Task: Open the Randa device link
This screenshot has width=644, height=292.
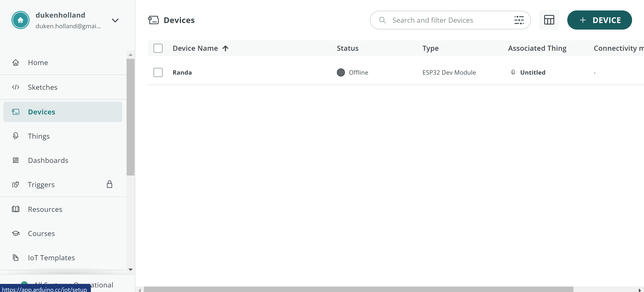Action: [182, 73]
